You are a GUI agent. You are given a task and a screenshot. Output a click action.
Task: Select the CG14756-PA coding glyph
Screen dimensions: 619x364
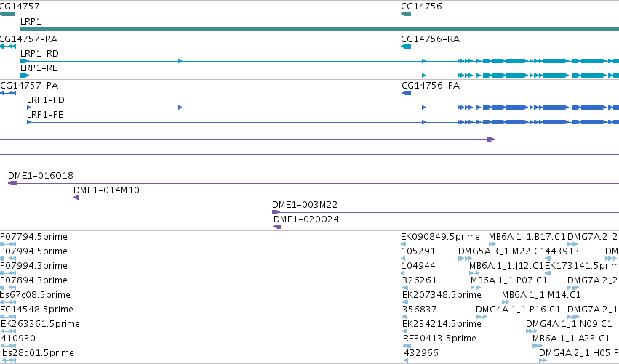(x=406, y=93)
